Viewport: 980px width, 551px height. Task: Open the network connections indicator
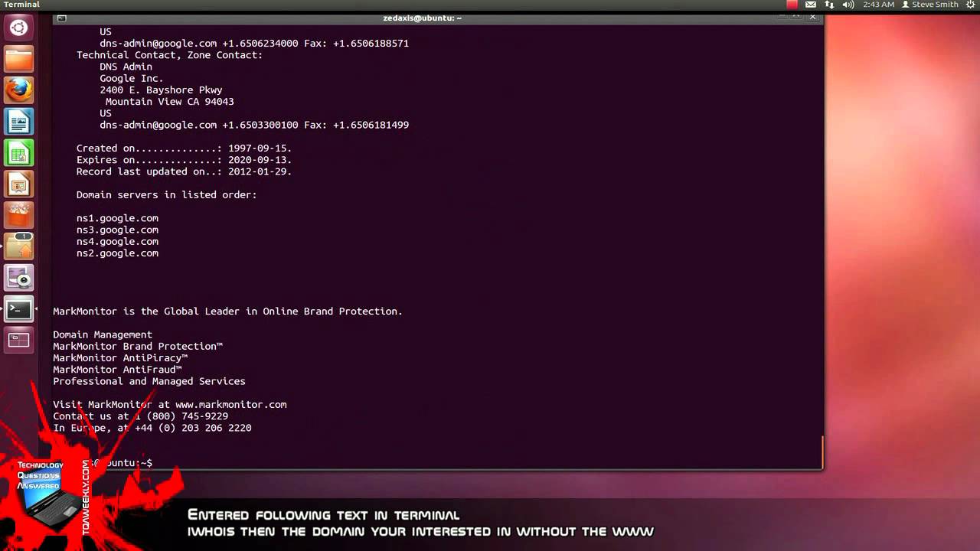pos(829,5)
